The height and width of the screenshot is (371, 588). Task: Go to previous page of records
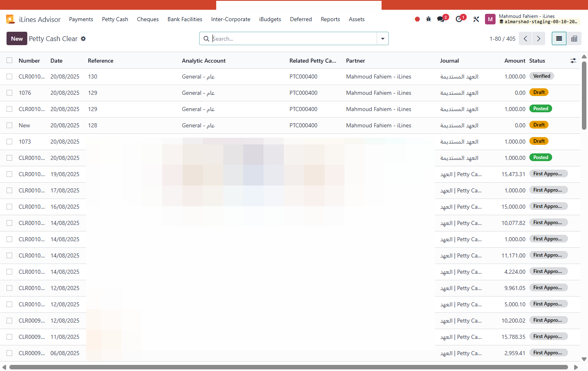point(526,39)
